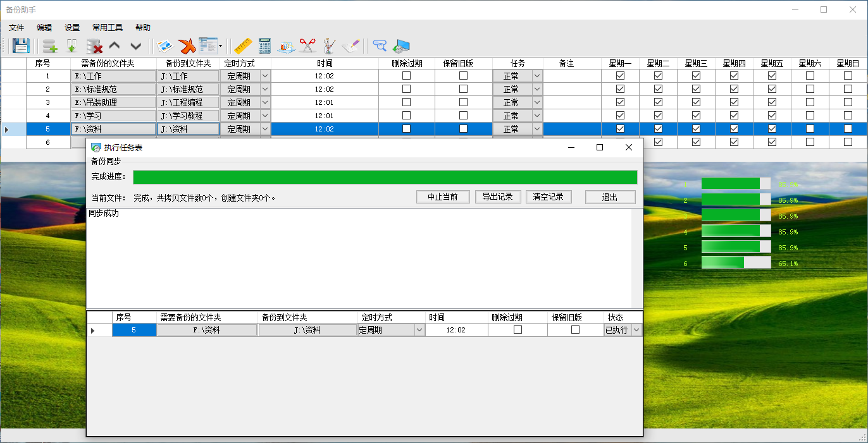Click the F:\资料 source button in task dialog
The width and height of the screenshot is (868, 443).
[207, 330]
